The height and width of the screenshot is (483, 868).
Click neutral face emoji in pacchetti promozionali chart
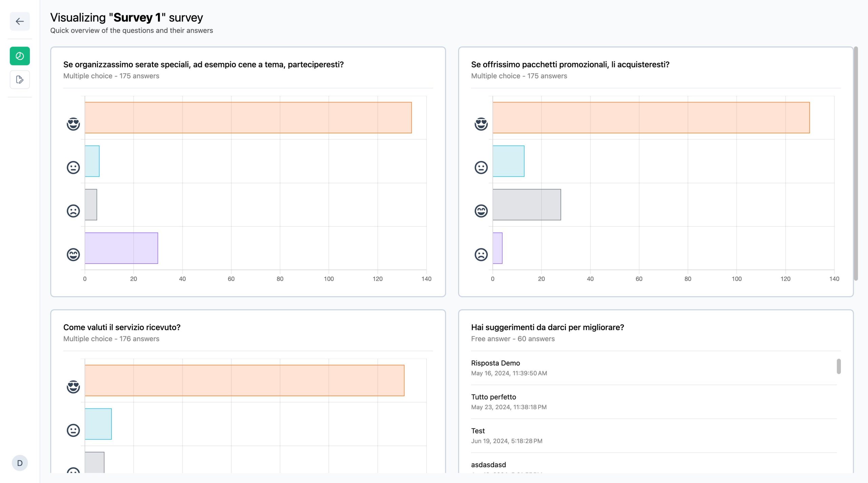click(481, 167)
